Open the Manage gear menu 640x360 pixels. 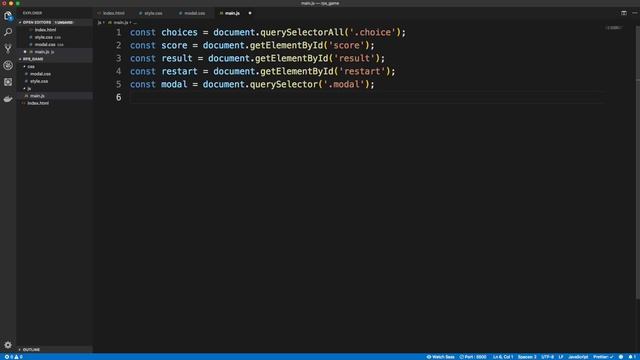coord(8,345)
